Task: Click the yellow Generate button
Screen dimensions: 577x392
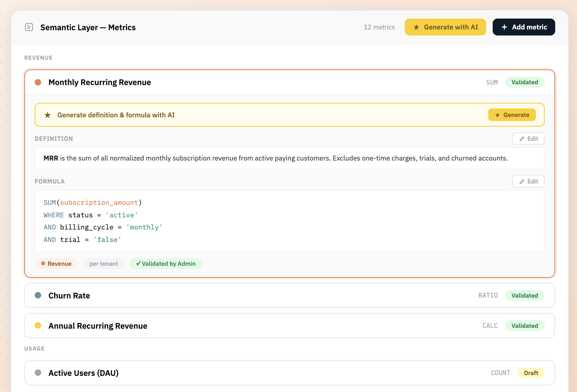Action: pyautogui.click(x=512, y=115)
